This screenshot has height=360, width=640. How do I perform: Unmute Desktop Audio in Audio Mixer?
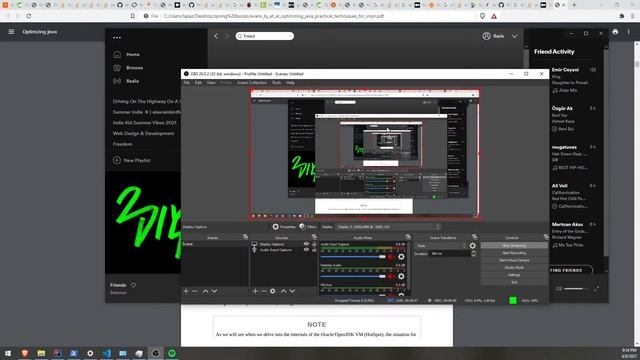tap(391, 276)
